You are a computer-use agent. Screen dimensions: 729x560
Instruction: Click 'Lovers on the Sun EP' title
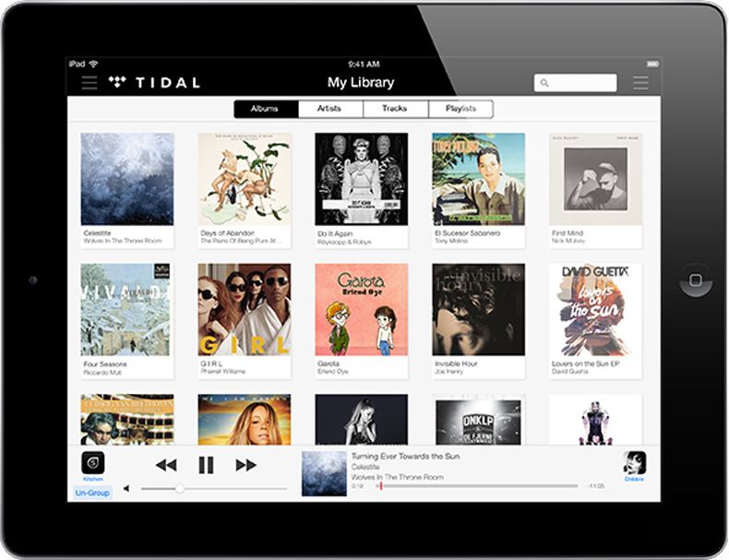[585, 363]
